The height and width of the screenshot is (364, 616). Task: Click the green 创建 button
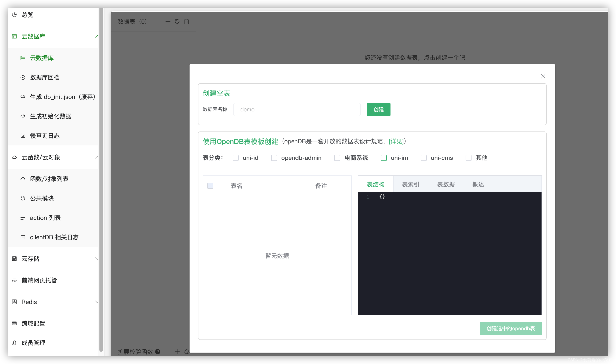pos(378,109)
